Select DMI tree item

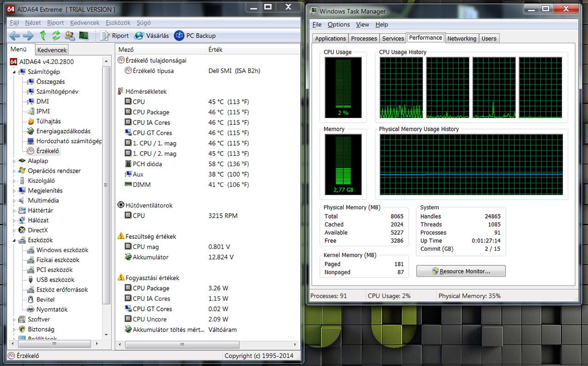click(x=43, y=101)
